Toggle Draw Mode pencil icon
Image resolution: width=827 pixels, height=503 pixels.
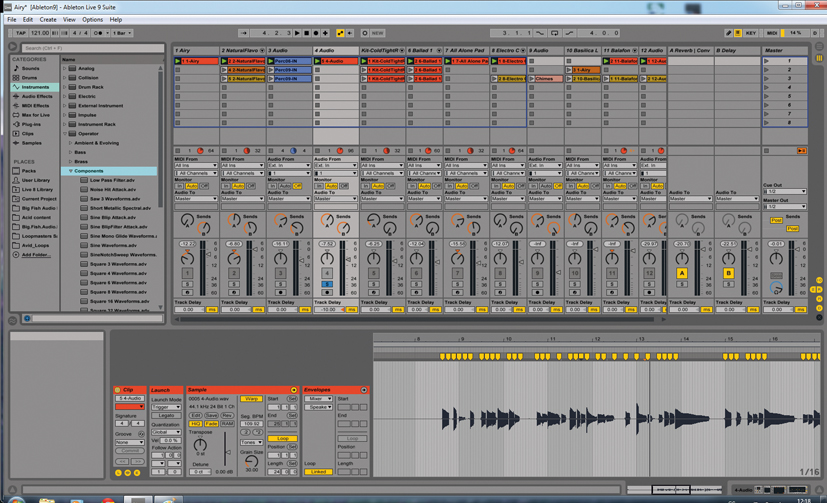click(x=728, y=33)
